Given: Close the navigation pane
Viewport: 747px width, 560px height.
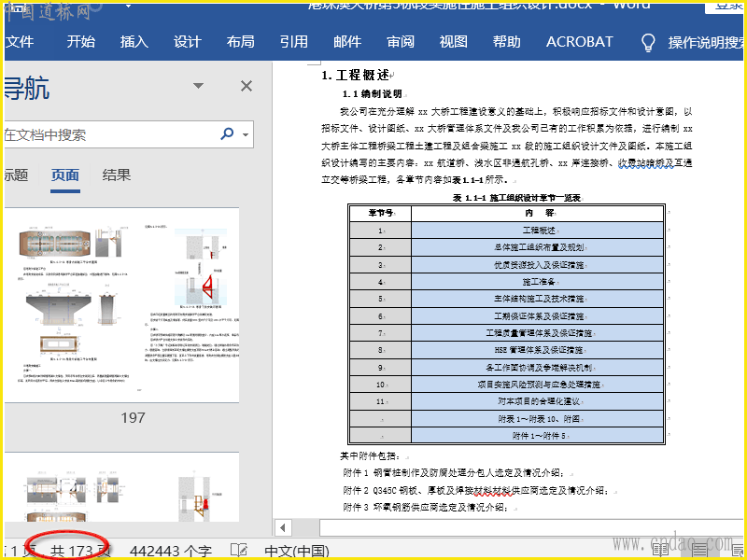Looking at the screenshot, I should click(247, 86).
